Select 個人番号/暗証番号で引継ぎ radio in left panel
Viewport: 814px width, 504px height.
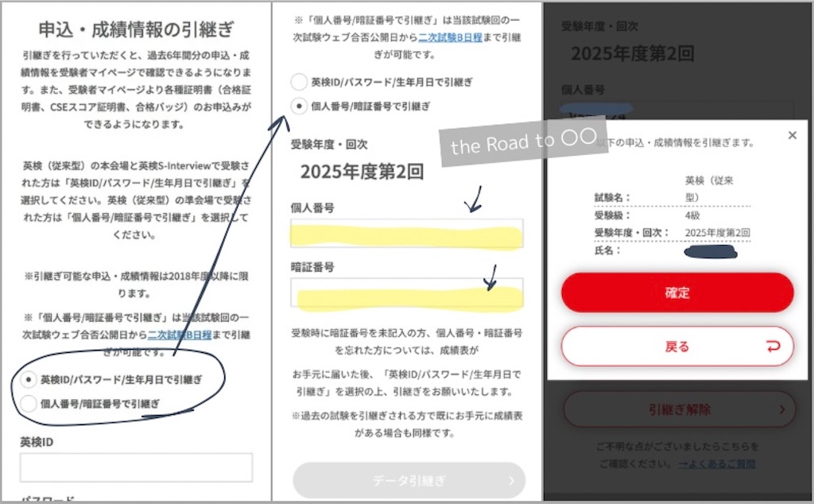[29, 403]
